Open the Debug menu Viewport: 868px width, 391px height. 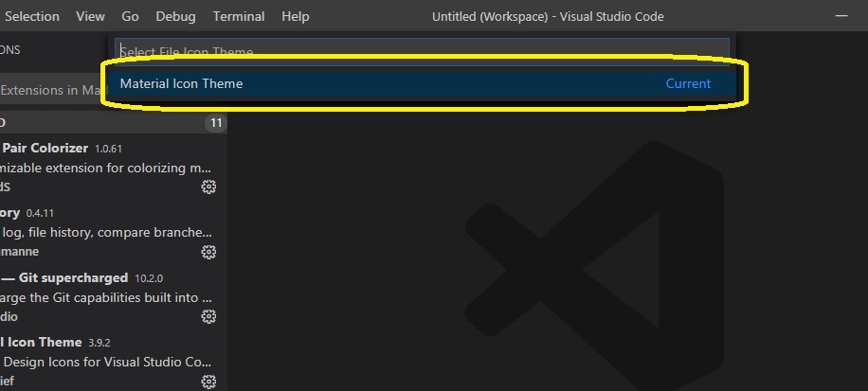coord(175,17)
